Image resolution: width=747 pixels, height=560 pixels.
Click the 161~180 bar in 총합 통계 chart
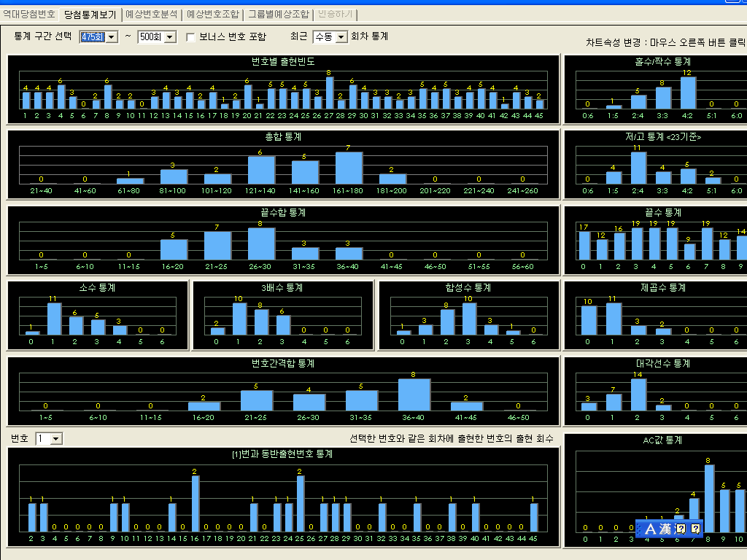[349, 167]
